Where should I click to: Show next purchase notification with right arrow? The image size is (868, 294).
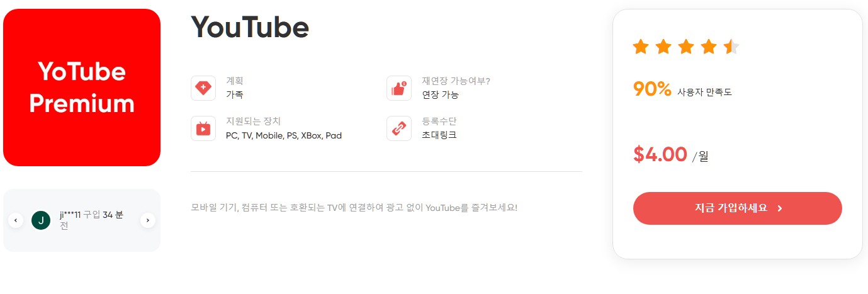[x=148, y=220]
